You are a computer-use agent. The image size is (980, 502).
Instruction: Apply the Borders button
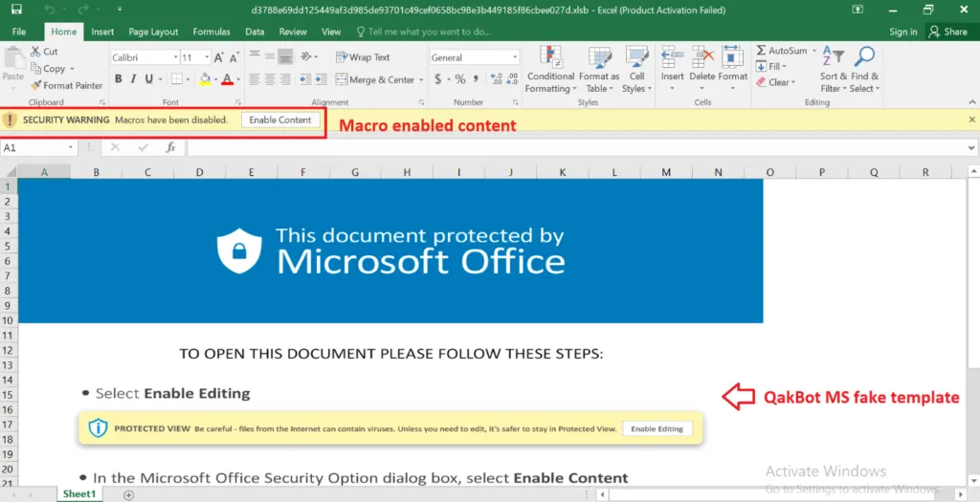click(x=176, y=79)
